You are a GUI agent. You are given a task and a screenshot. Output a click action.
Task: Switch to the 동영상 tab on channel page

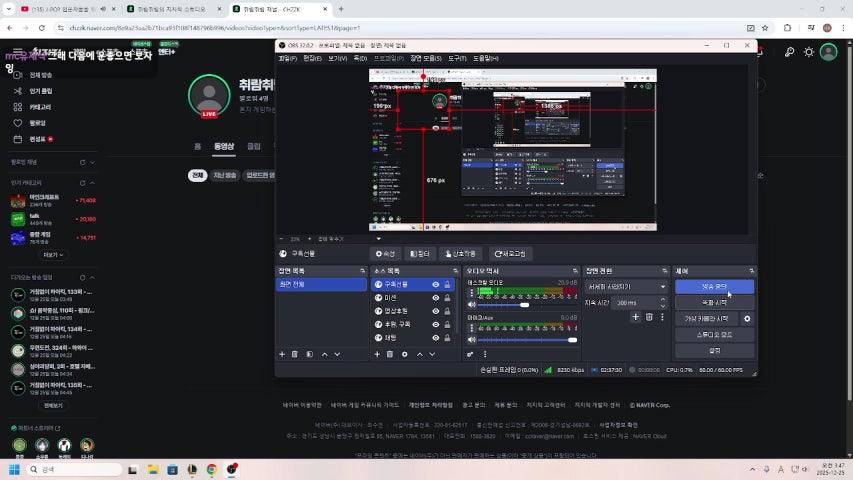click(224, 146)
